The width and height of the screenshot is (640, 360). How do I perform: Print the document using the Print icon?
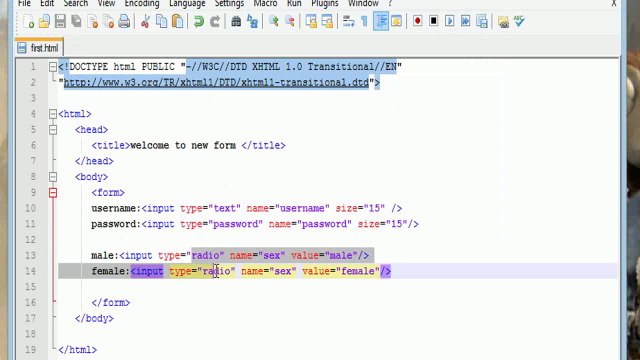(x=124, y=21)
